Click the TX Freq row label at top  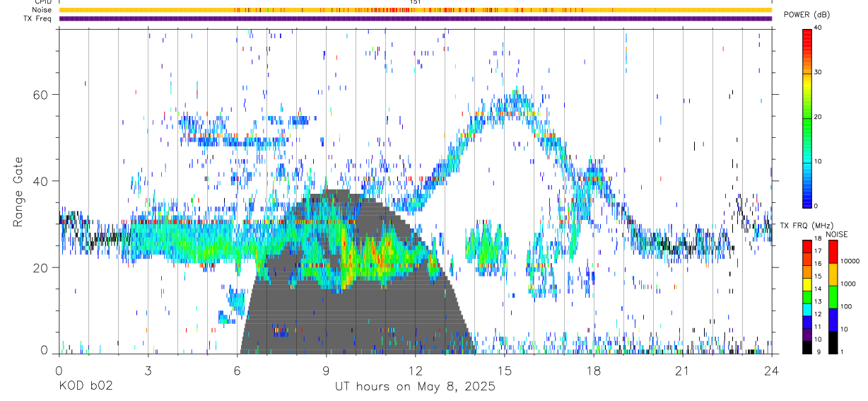pos(37,18)
